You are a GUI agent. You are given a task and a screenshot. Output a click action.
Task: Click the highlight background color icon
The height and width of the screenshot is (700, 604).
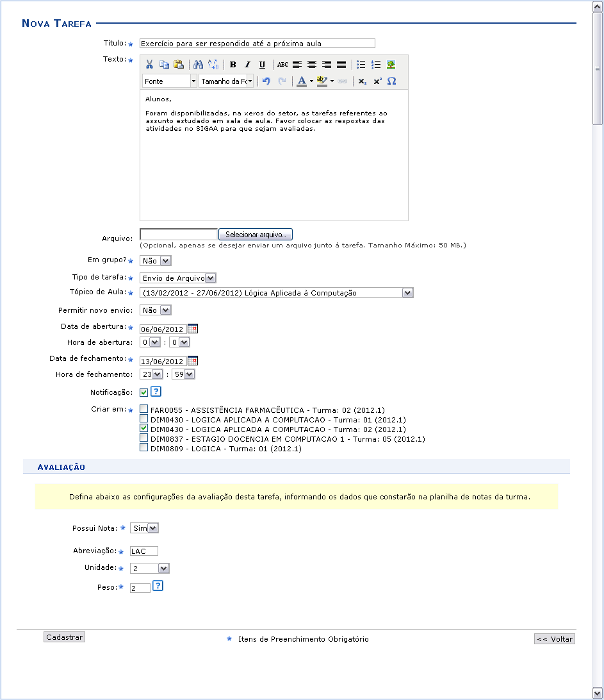click(322, 81)
